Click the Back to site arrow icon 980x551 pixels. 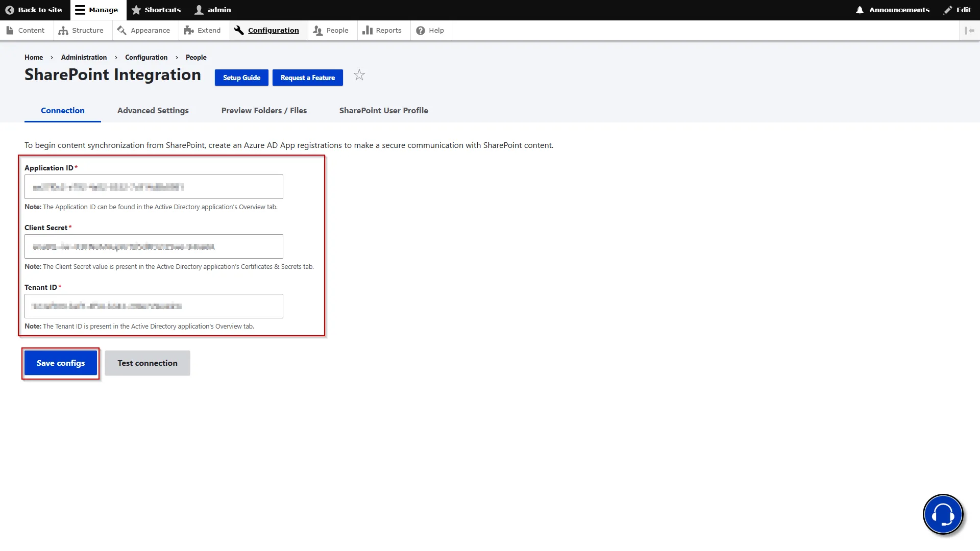pos(9,10)
